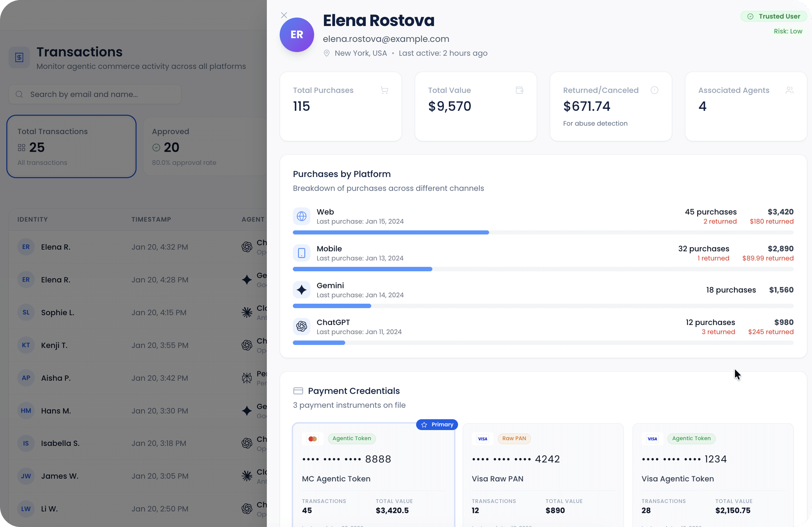Click the phone icon for Mobile platform

[302, 253]
